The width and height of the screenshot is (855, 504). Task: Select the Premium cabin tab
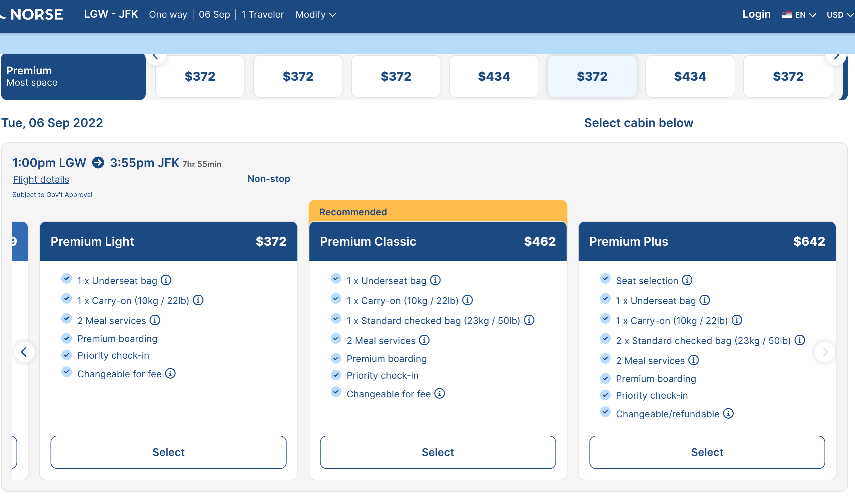coord(73,76)
